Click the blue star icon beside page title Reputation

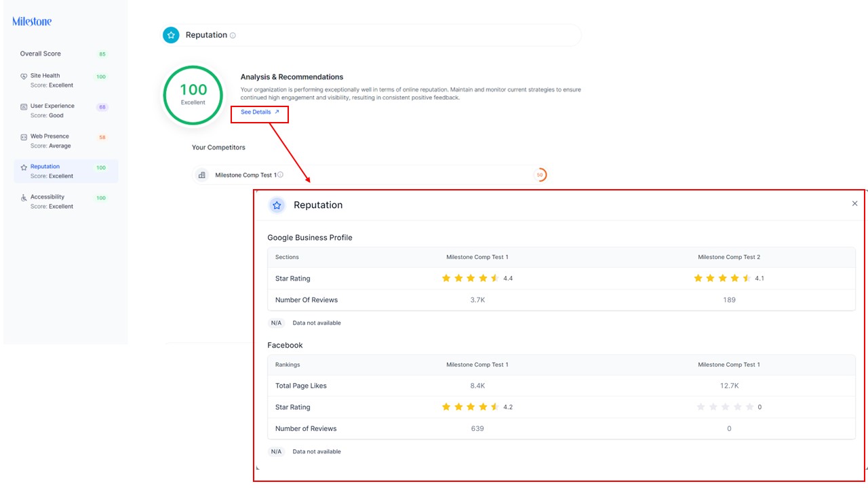coord(171,35)
